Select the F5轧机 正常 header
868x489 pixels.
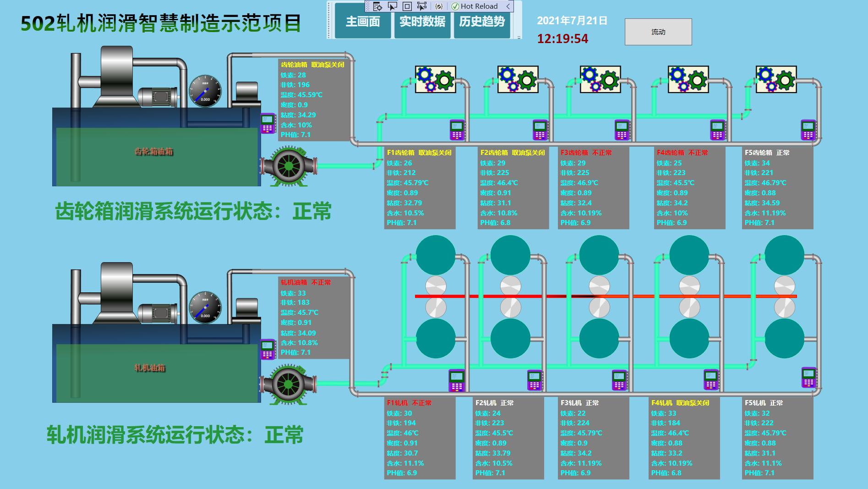[x=764, y=403]
